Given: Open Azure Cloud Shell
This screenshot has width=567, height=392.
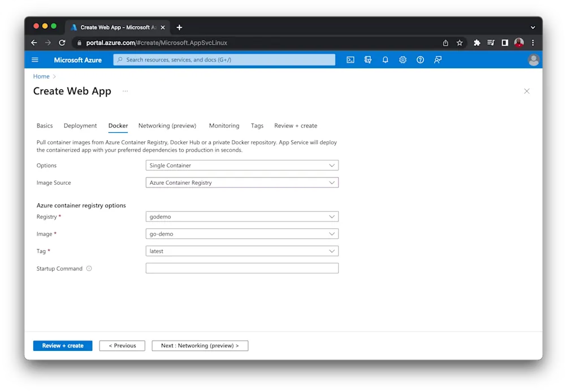Looking at the screenshot, I should click(350, 59).
